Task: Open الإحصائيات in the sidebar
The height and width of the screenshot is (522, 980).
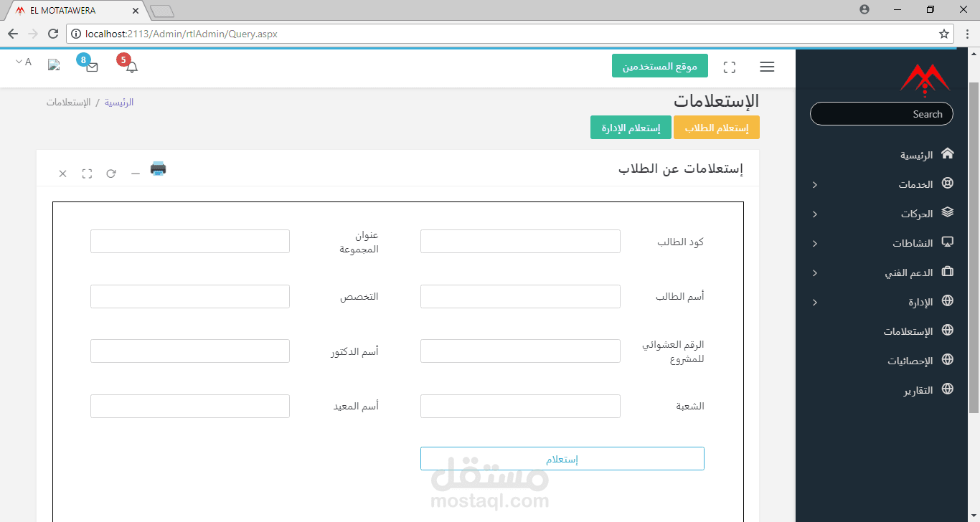Action: [910, 361]
